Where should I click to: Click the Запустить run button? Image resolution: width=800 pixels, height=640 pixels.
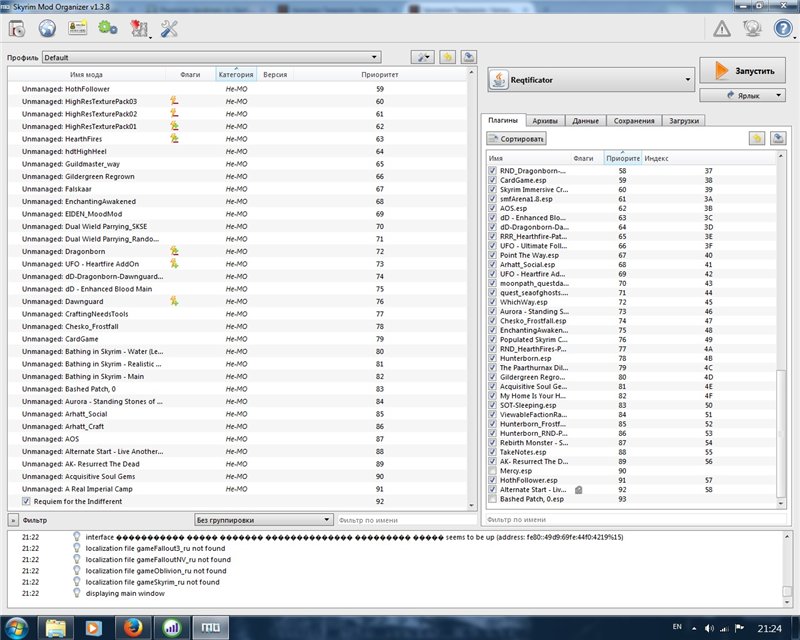742,71
